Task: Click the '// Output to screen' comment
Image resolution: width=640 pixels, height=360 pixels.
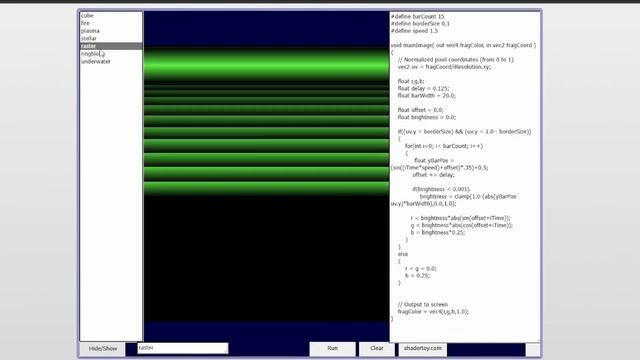Action: 422,305
